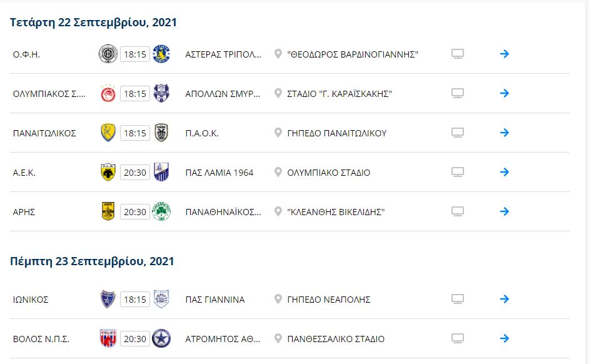Viewport: 589px width, 364px height.
Task: Click the Atromitos blue star crest
Action: [x=161, y=338]
